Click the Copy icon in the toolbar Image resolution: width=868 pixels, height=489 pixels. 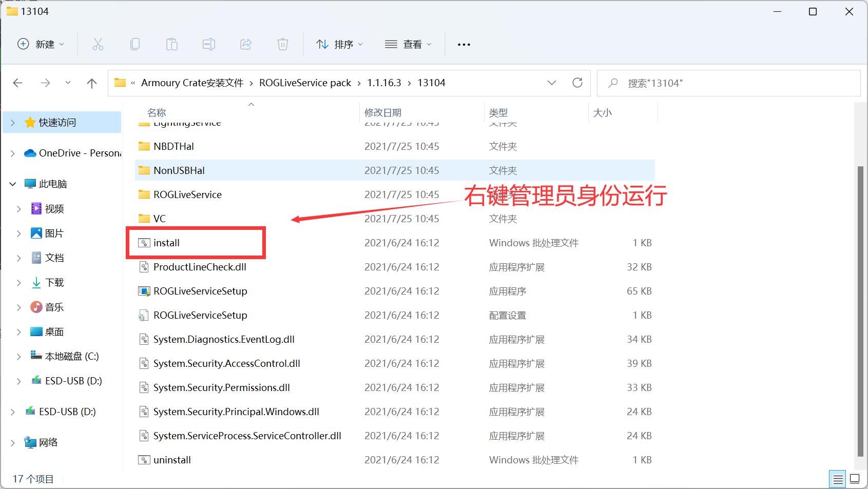coord(135,44)
